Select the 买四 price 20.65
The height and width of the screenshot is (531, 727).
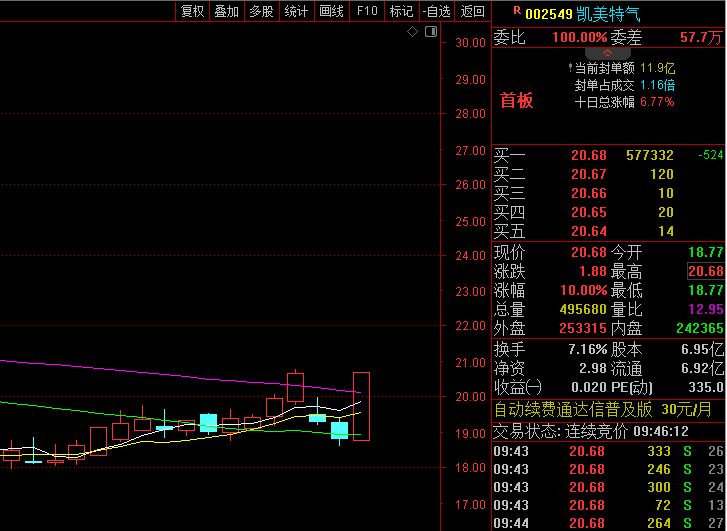coord(589,212)
